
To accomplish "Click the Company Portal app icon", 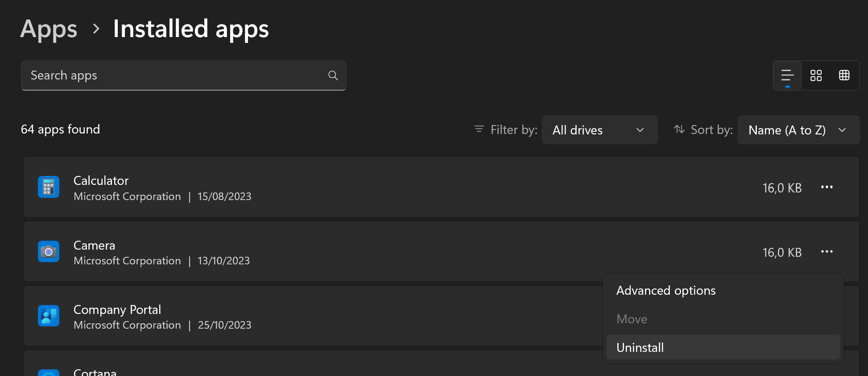I will coord(49,316).
